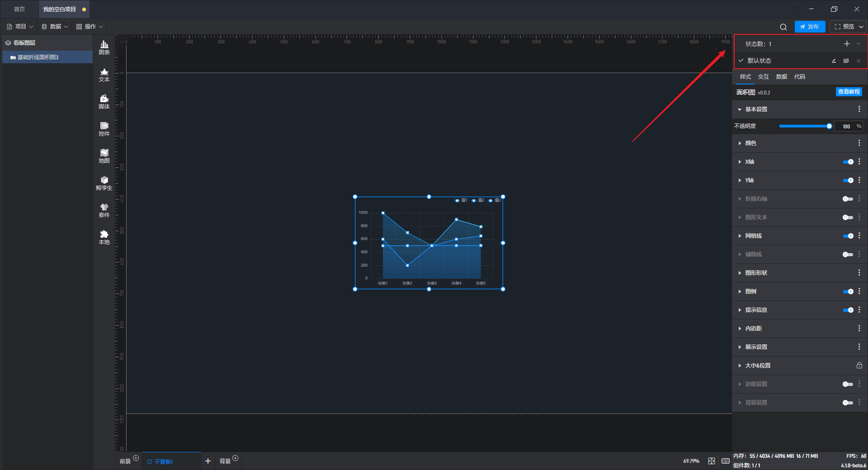
Task: Click the 发布 publish button
Action: [810, 27]
